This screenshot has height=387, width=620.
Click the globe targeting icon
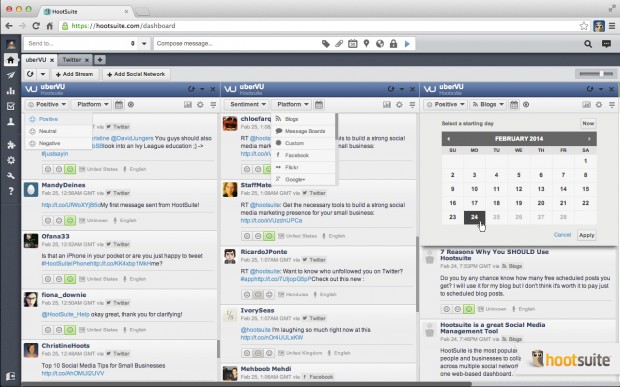point(380,43)
